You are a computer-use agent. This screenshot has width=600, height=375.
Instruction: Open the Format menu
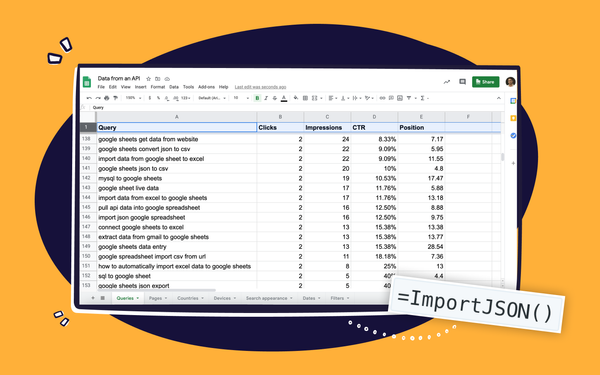coord(158,87)
